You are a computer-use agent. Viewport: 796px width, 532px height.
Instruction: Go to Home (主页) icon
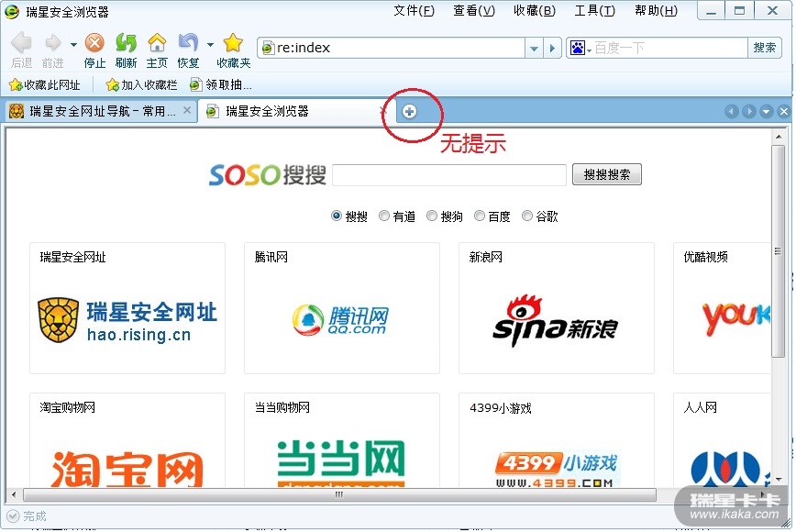[x=157, y=43]
